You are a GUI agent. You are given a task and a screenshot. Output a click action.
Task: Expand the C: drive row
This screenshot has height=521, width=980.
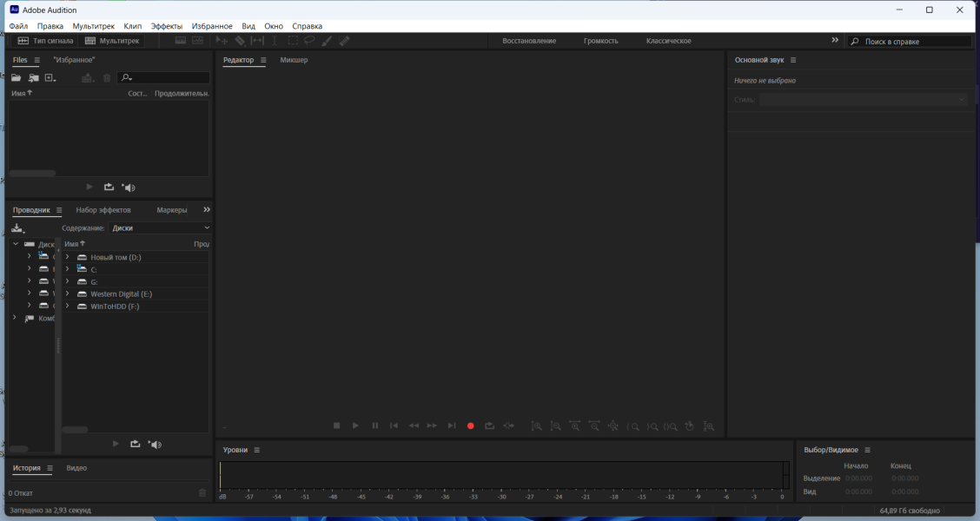(68, 269)
